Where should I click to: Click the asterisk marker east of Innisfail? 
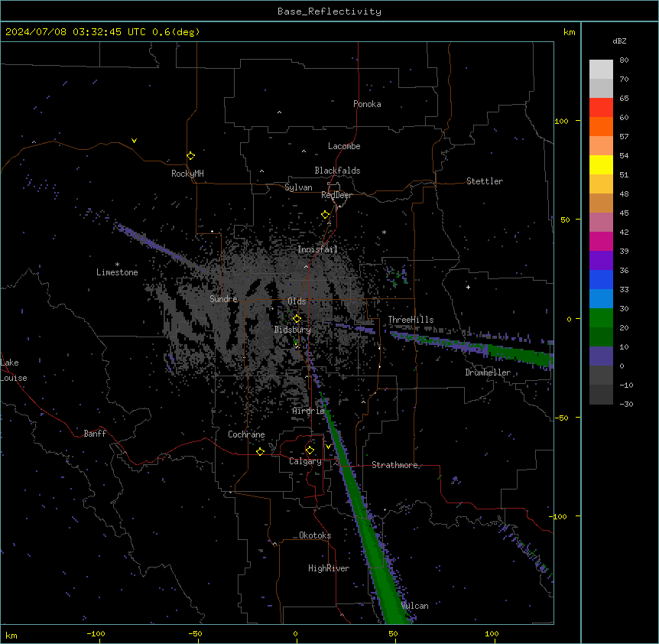pos(384,232)
